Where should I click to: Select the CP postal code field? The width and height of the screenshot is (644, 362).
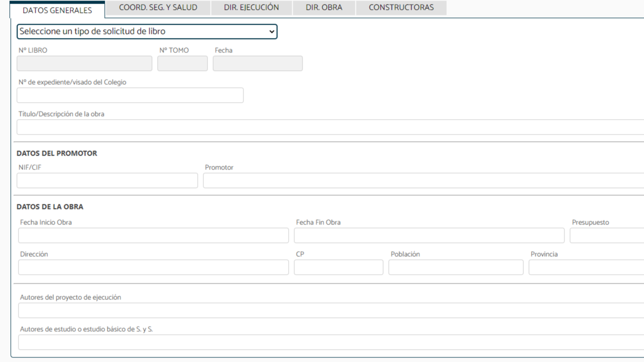(338, 268)
